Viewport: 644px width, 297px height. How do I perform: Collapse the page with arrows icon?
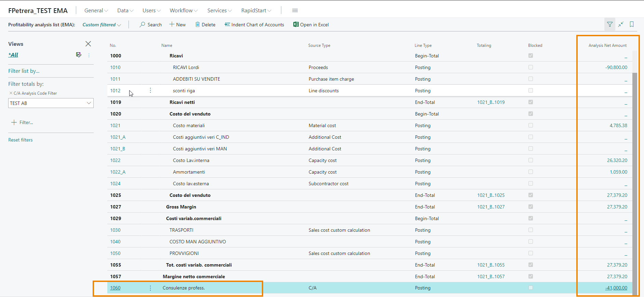click(x=621, y=24)
